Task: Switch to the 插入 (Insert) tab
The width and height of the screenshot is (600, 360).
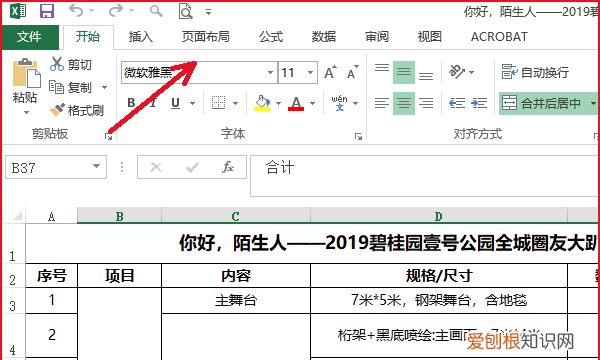Action: tap(141, 37)
